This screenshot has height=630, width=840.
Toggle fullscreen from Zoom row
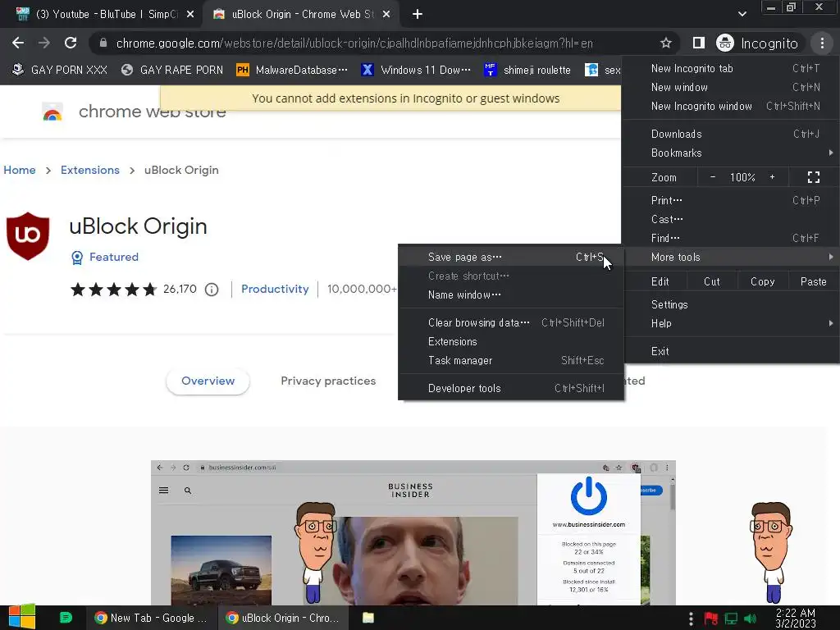click(x=814, y=177)
